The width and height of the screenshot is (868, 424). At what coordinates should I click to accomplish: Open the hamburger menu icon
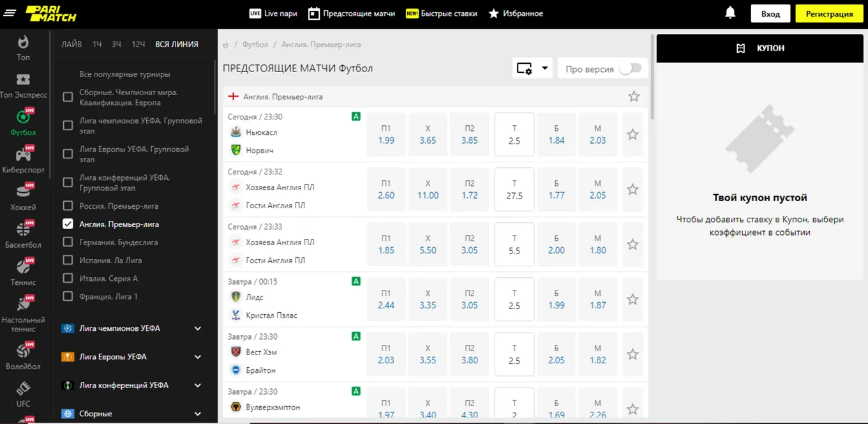[9, 13]
